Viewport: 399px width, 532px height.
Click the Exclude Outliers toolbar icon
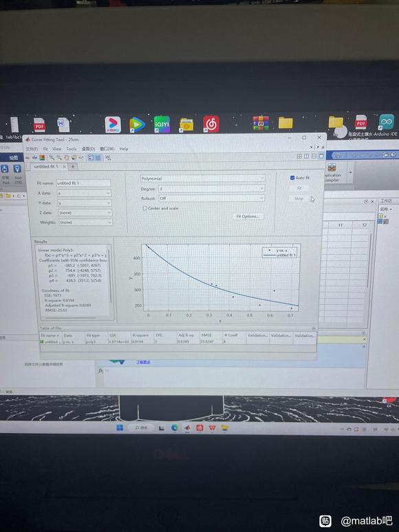[x=81, y=158]
